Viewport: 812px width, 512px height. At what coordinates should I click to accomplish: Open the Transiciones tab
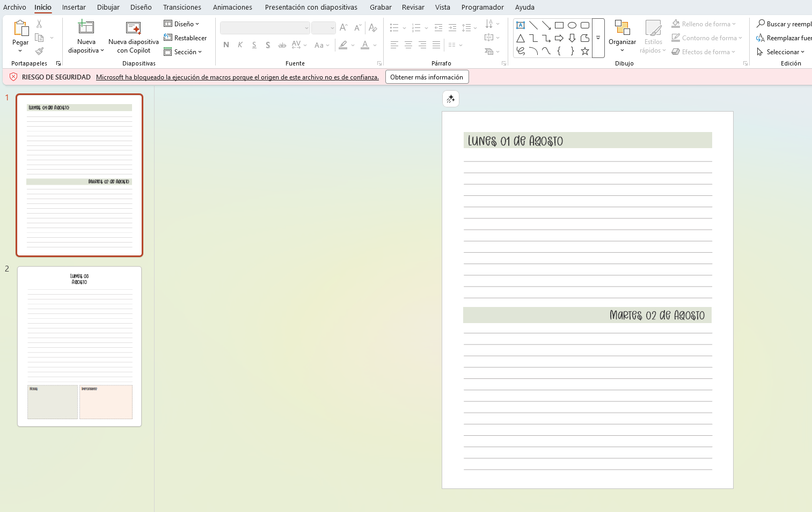coord(182,7)
